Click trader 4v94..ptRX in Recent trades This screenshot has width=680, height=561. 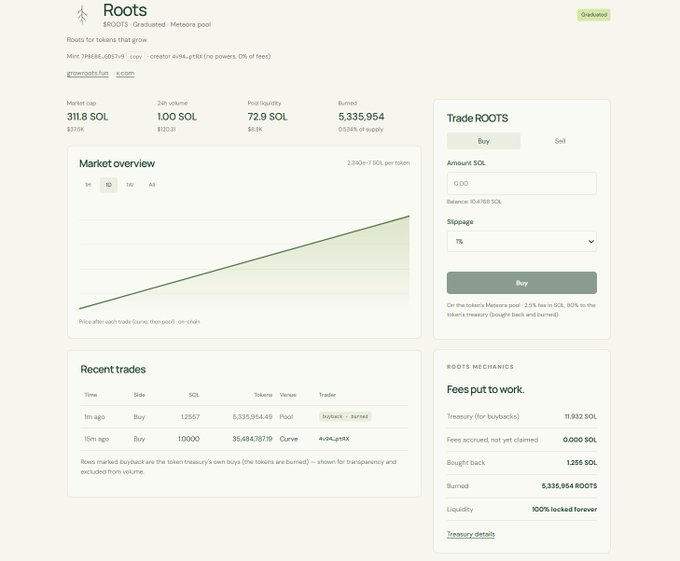pos(334,439)
